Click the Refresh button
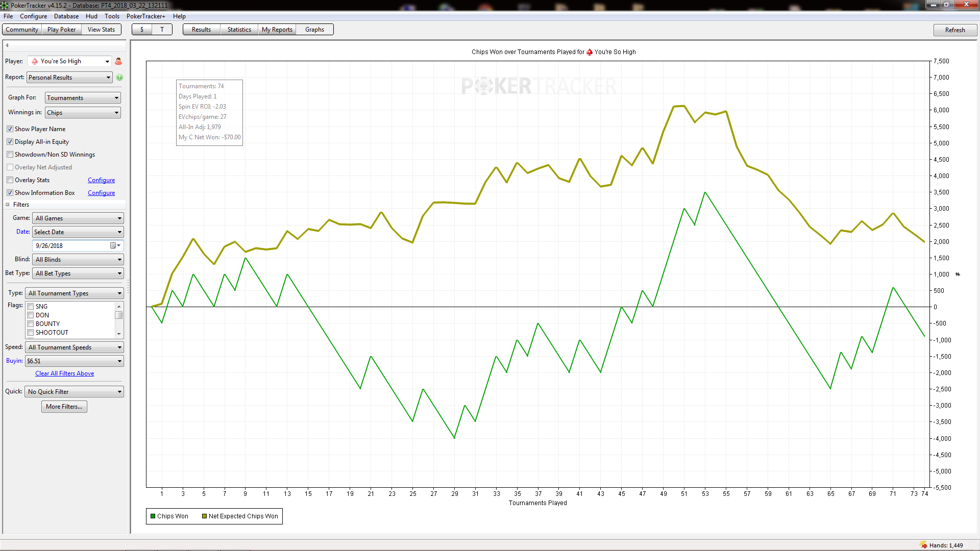 coord(955,30)
